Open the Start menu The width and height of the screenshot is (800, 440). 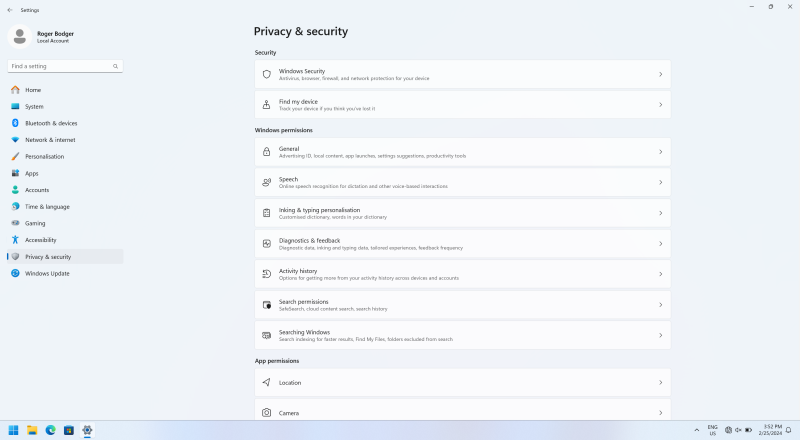(x=14, y=430)
